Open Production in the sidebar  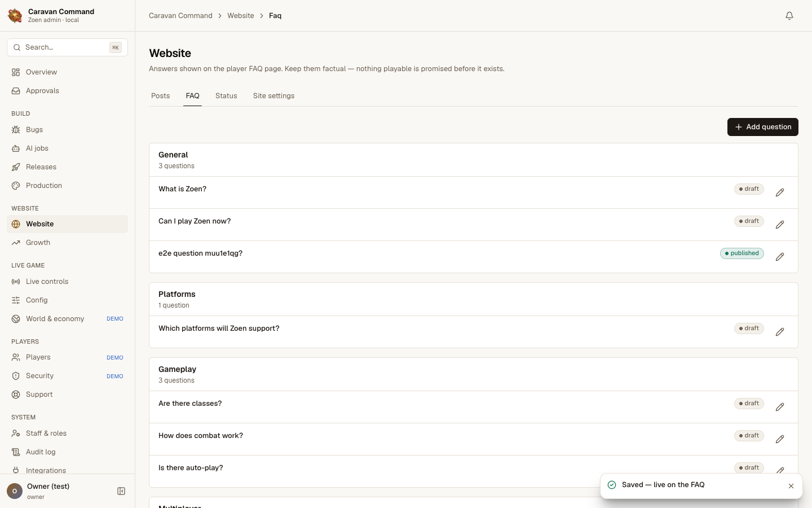pos(67,186)
